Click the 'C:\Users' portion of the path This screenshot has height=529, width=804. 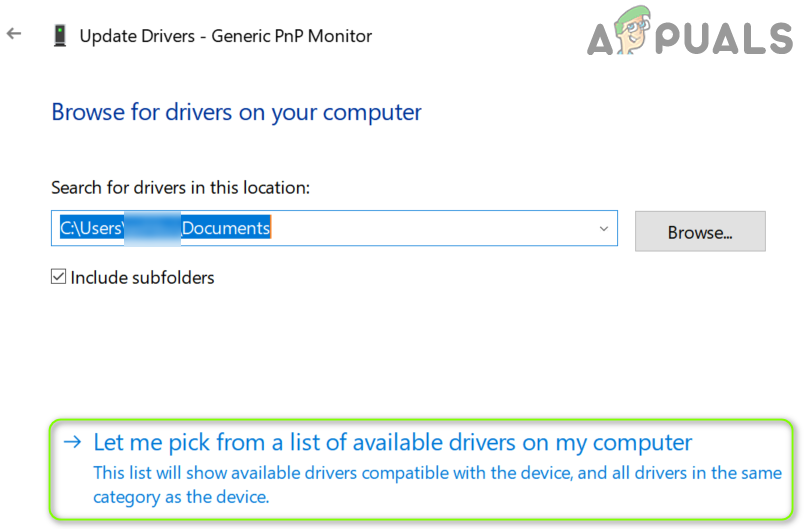[x=91, y=229]
